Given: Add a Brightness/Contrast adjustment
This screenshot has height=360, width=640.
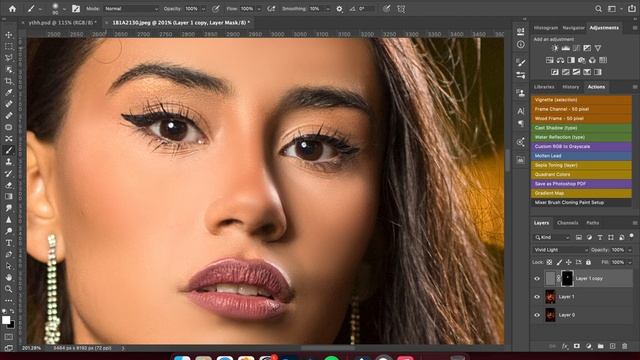Looking at the screenshot, I should tap(555, 48).
